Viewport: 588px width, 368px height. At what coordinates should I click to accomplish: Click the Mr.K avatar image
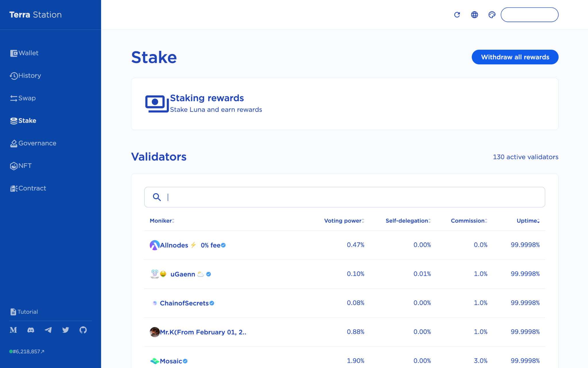coord(155,332)
